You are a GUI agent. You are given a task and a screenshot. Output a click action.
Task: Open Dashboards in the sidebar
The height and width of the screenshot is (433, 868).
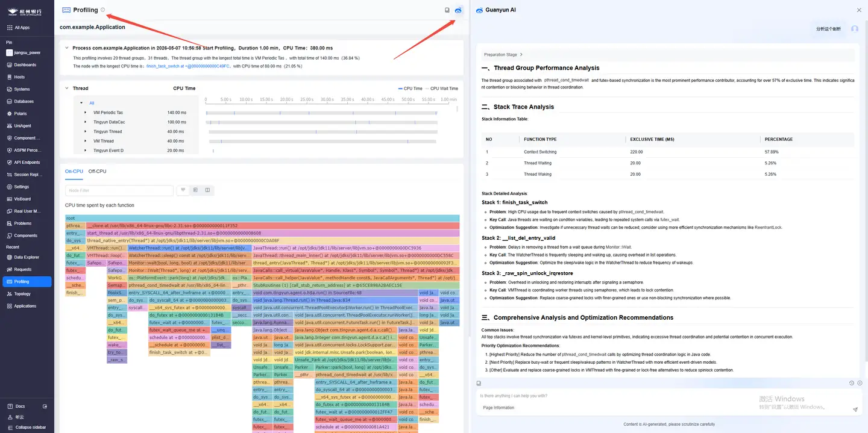click(25, 64)
